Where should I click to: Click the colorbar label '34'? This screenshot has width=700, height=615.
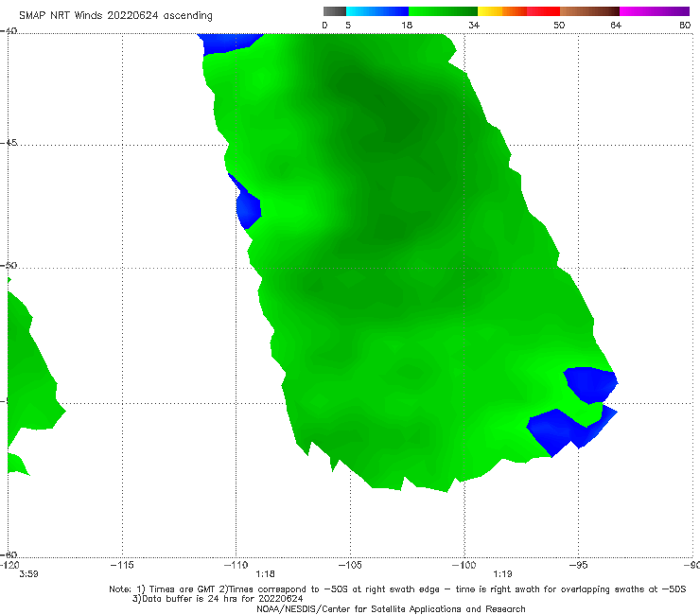tap(474, 25)
